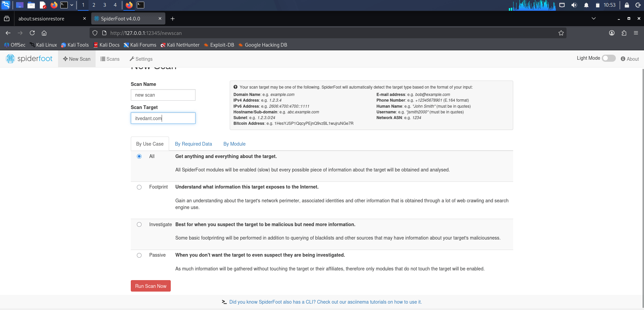Select the Investigate radio button
644x310 pixels.
[139, 224]
